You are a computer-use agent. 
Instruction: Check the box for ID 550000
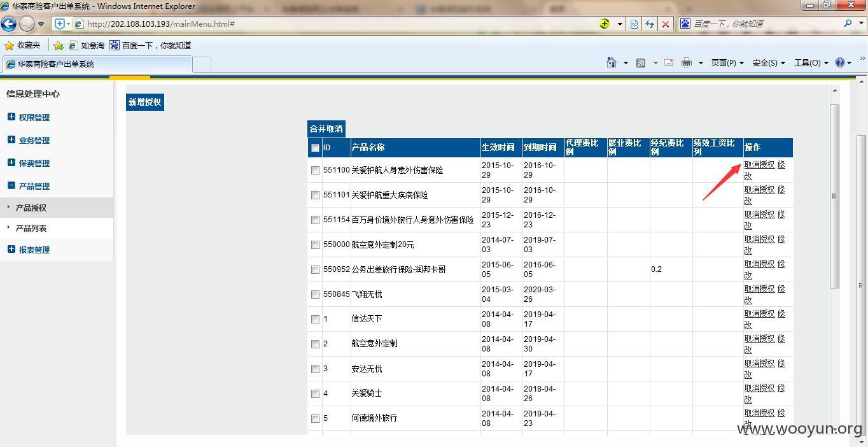coord(315,245)
